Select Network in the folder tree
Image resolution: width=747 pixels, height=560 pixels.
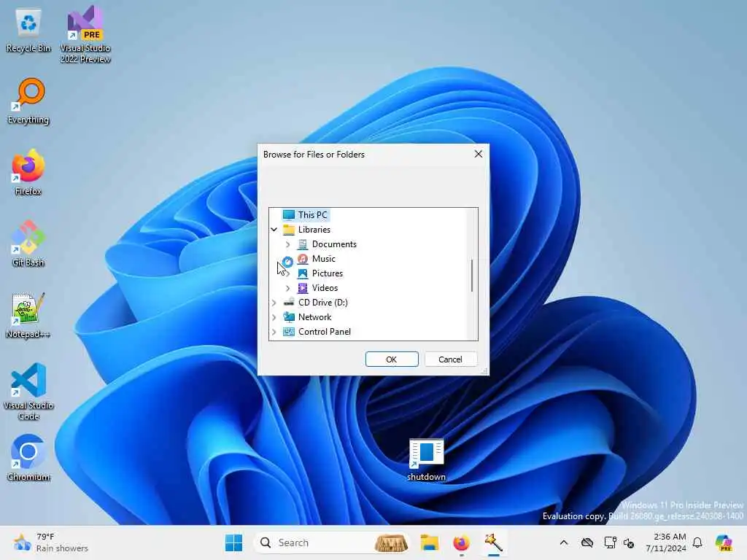point(314,317)
